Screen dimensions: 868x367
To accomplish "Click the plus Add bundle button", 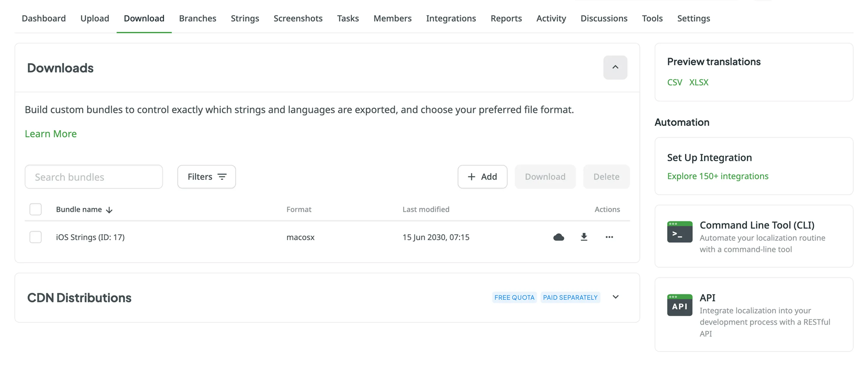I will tap(482, 177).
